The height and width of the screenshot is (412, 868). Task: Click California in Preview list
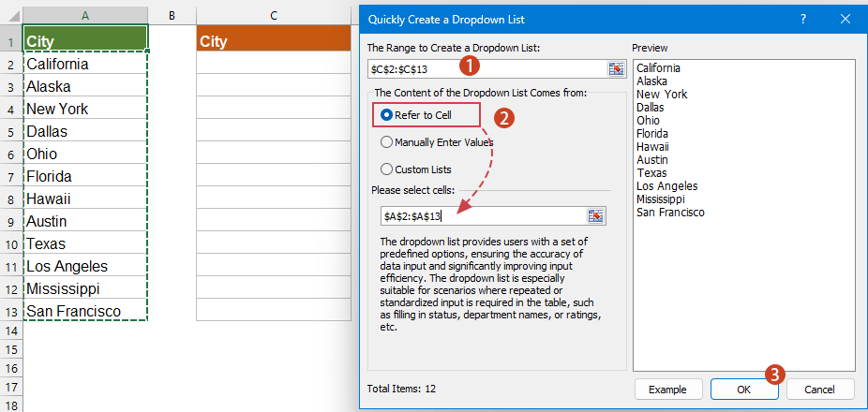pos(658,68)
